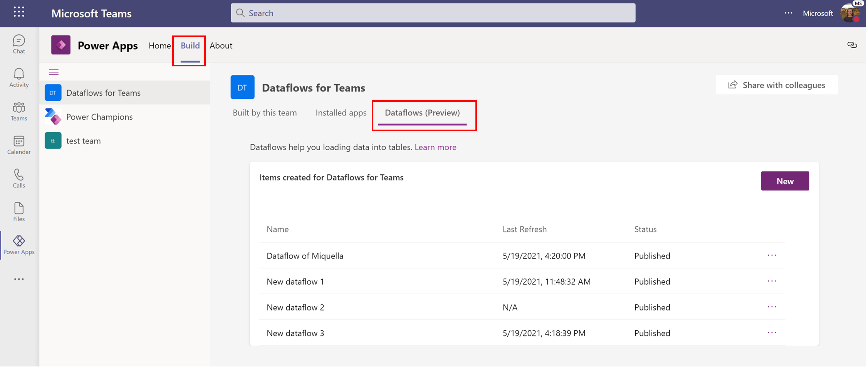Open the About tab
Screen dimensions: 868x368
221,45
